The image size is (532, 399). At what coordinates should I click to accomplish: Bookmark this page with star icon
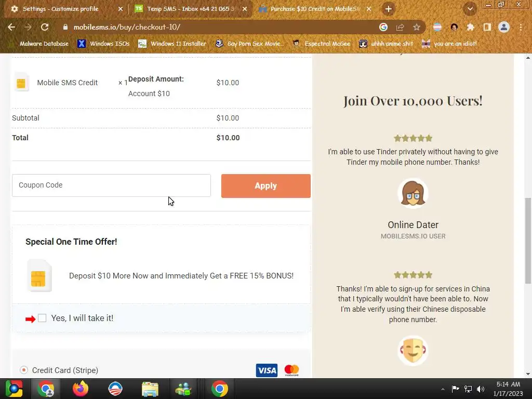[x=417, y=27]
